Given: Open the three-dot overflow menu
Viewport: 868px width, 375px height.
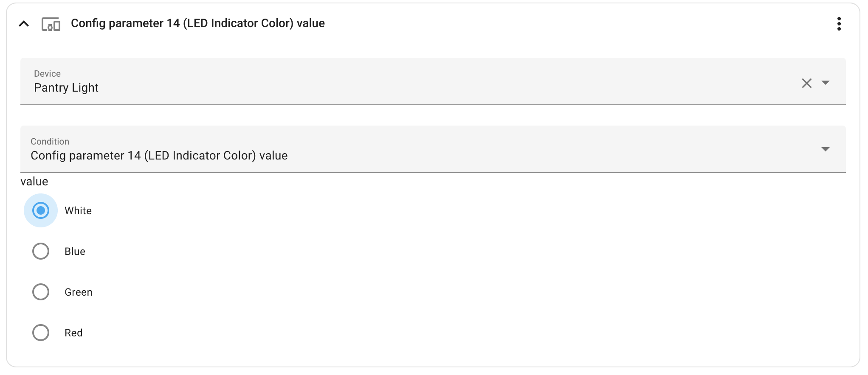Looking at the screenshot, I should coord(839,24).
